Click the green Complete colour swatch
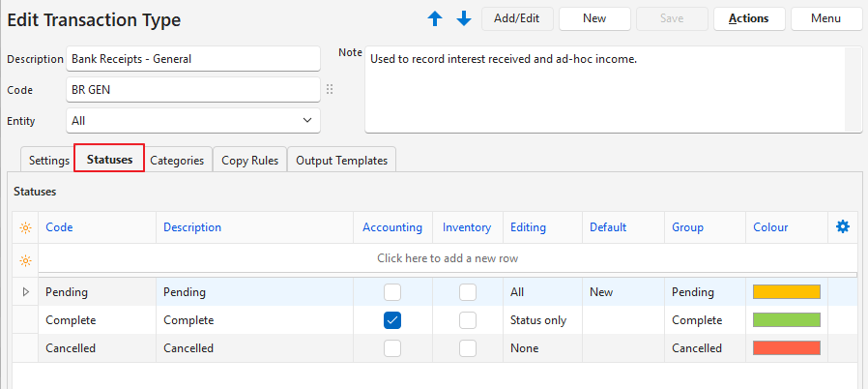Viewport: 868px width, 389px height. click(x=786, y=320)
